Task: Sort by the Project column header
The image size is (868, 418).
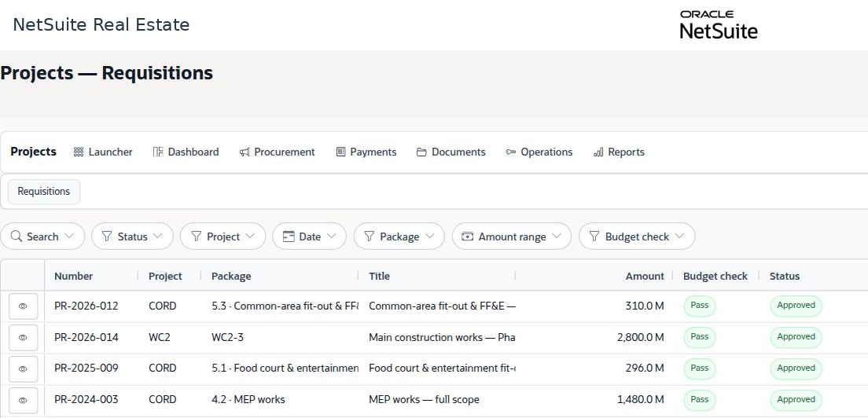Action: [165, 276]
